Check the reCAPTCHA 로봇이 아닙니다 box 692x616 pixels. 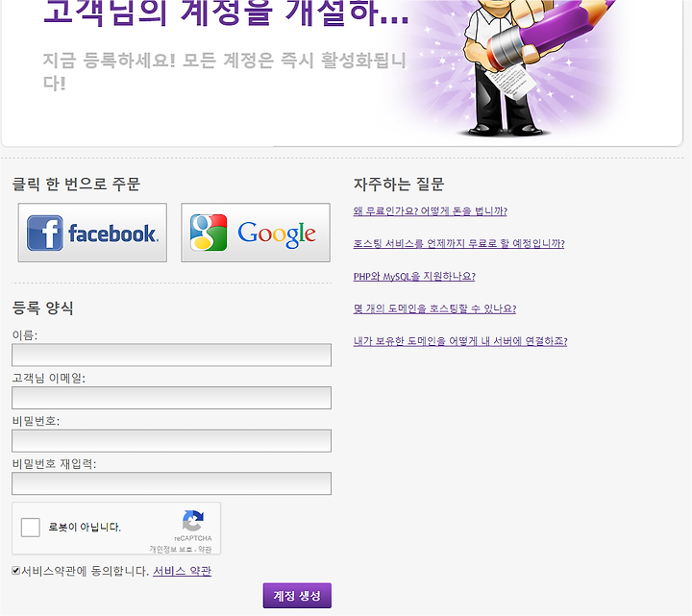[x=31, y=528]
